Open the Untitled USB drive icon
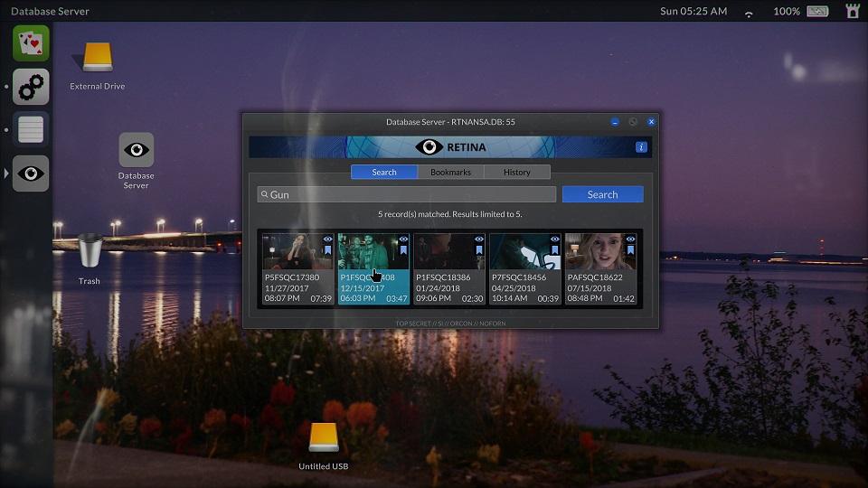This screenshot has width=868, height=488. [x=323, y=438]
